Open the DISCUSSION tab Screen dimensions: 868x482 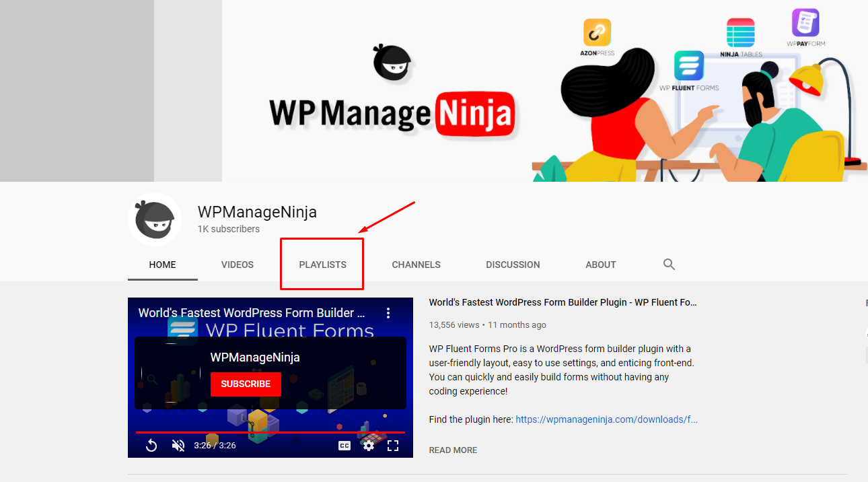pyautogui.click(x=513, y=265)
